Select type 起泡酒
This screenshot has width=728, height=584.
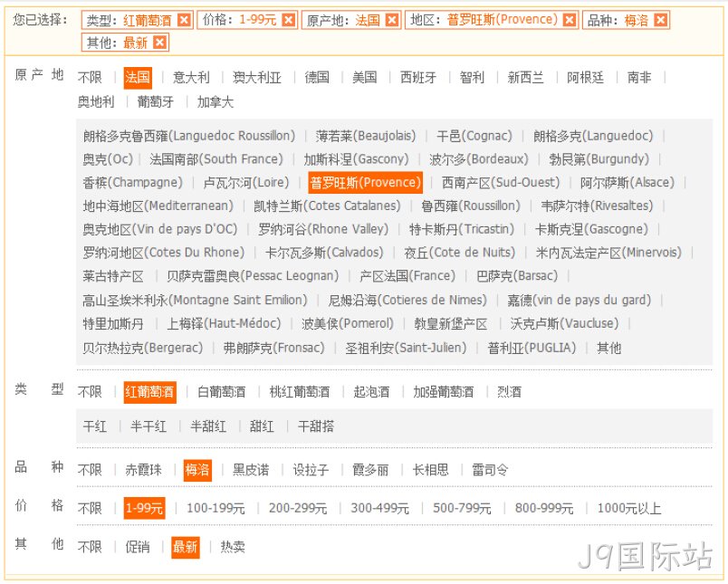(371, 392)
